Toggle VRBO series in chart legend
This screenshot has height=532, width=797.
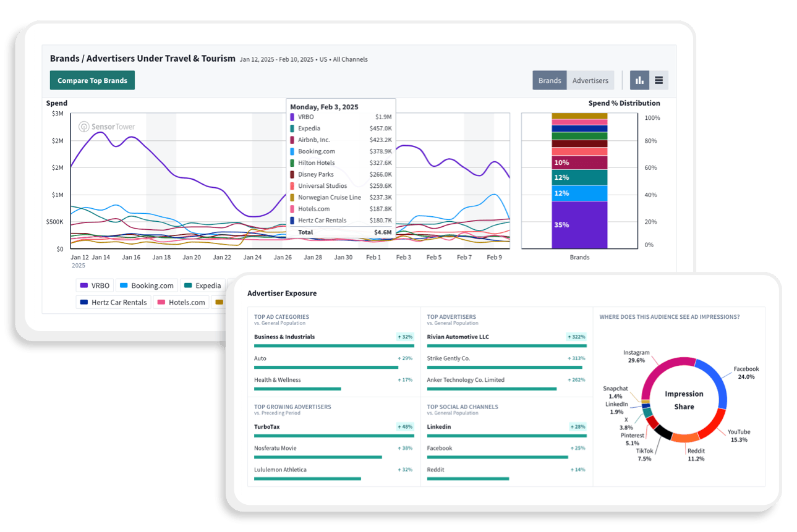coord(95,285)
